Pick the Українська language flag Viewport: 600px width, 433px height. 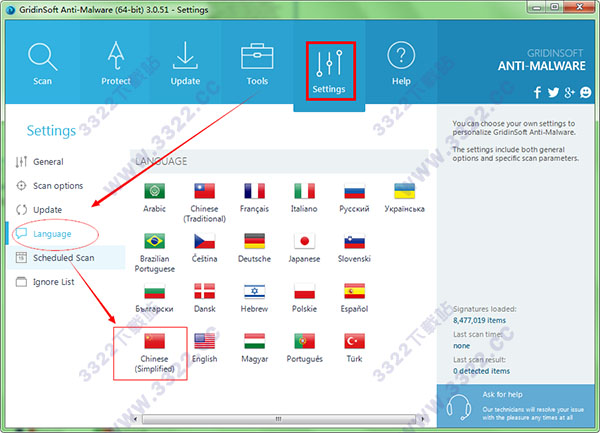tap(404, 191)
